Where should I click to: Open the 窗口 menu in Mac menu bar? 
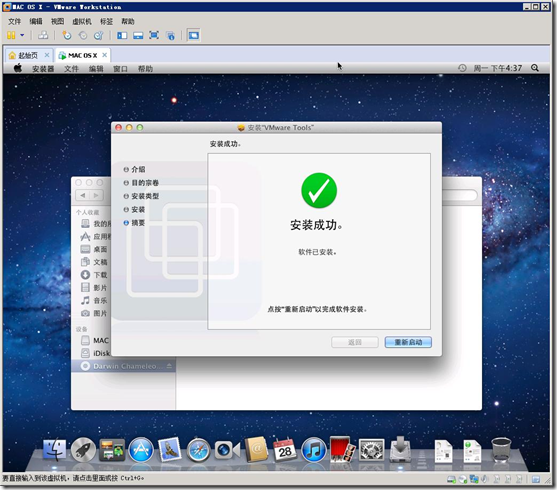[120, 69]
